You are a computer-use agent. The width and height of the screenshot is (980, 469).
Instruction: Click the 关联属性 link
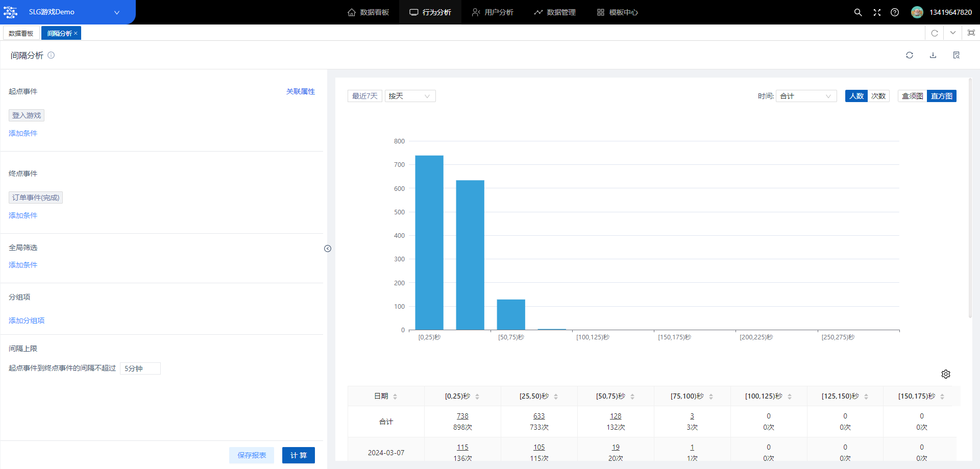(x=301, y=91)
